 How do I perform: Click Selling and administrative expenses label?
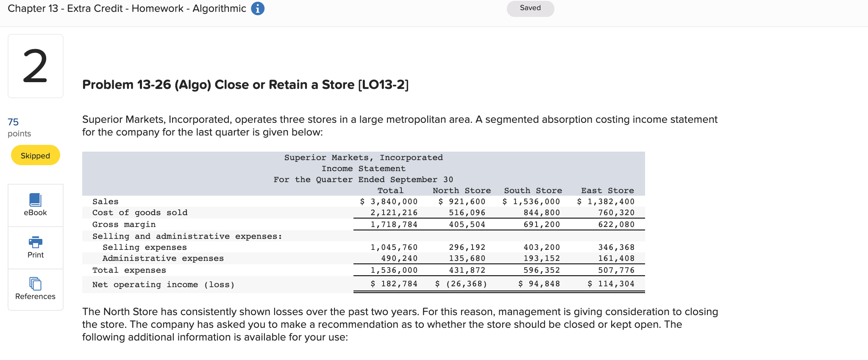click(x=187, y=236)
